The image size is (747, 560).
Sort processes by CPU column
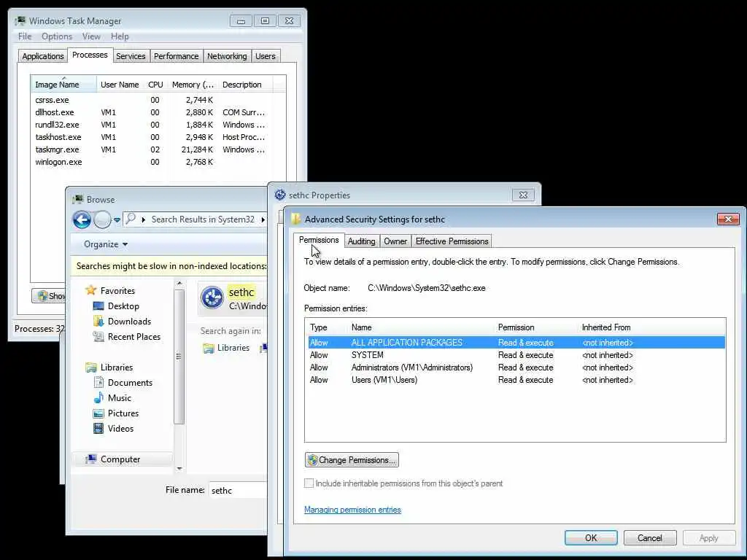[156, 85]
